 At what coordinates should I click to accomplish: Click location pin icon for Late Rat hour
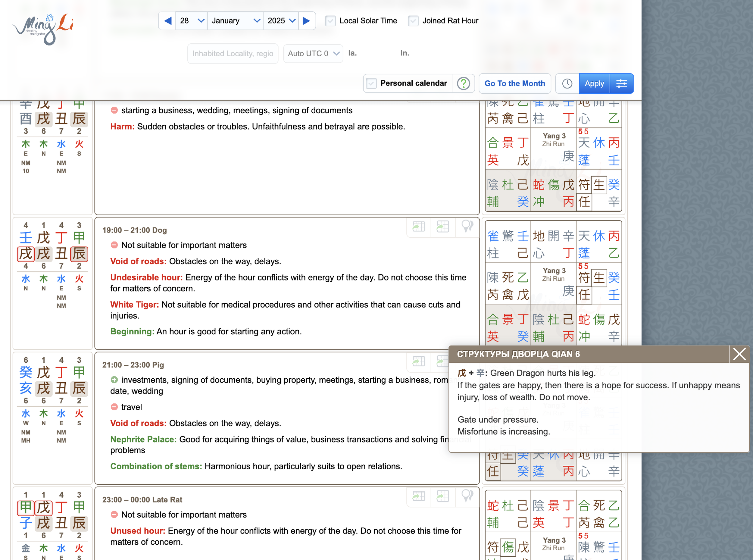coord(467,496)
